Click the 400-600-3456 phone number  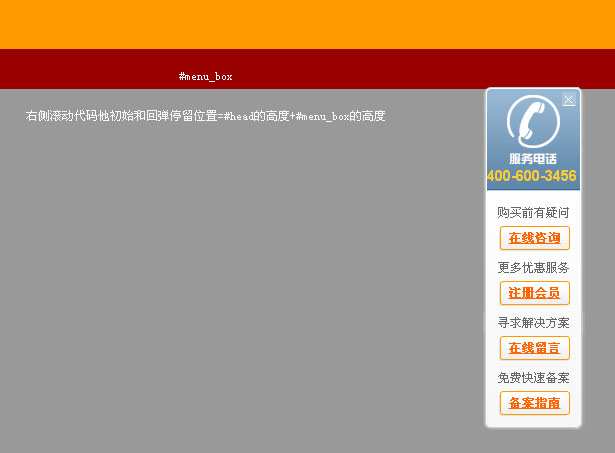click(532, 176)
